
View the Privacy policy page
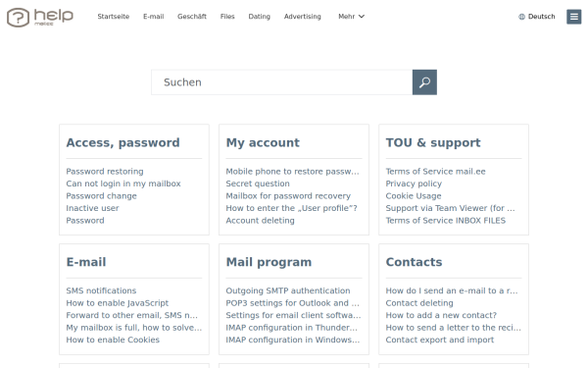[414, 184]
